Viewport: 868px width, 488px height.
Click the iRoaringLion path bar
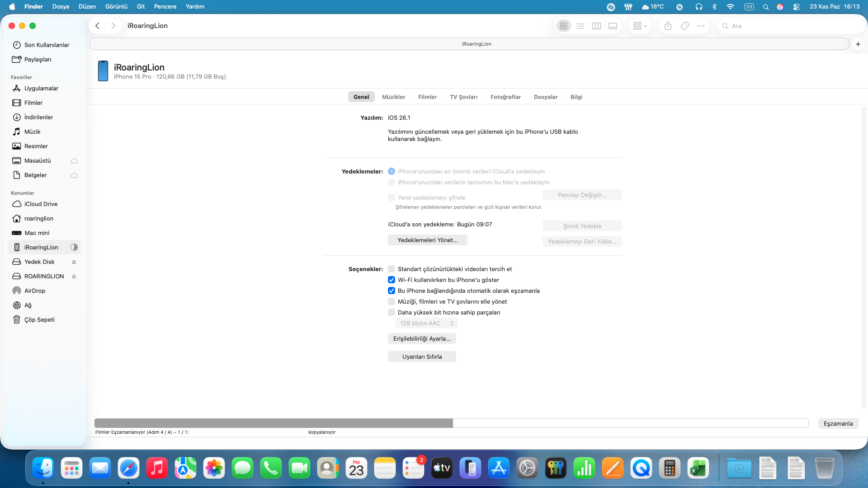coord(469,44)
